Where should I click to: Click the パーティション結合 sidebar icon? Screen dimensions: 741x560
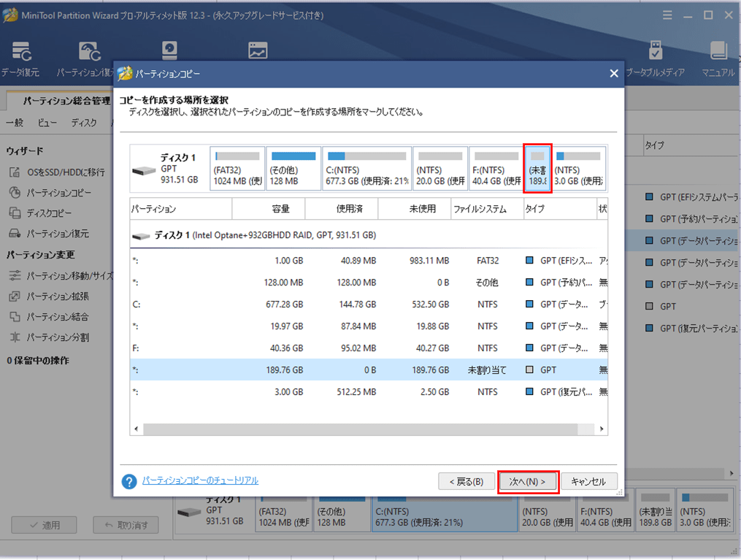point(15,317)
